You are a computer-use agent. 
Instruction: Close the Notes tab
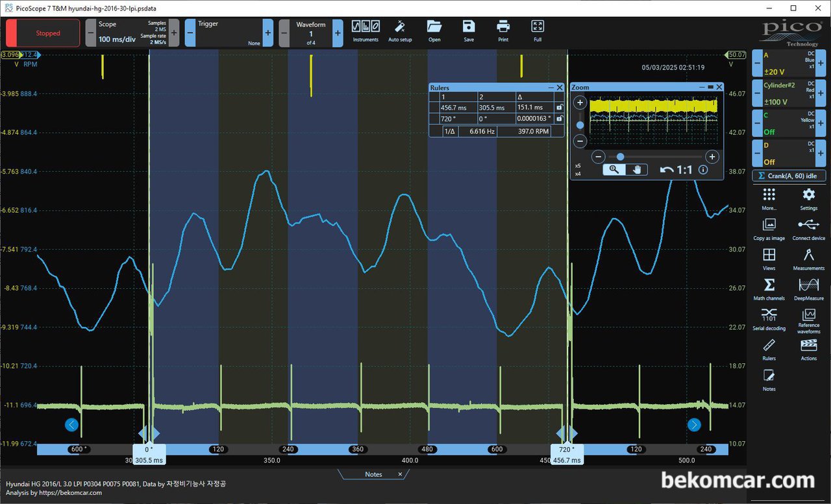coord(400,474)
